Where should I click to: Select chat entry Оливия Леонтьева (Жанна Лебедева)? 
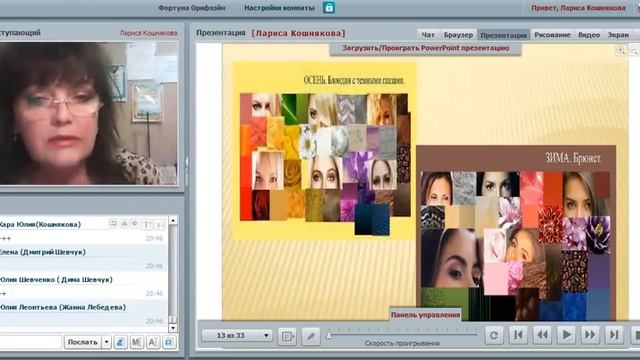tap(84, 313)
